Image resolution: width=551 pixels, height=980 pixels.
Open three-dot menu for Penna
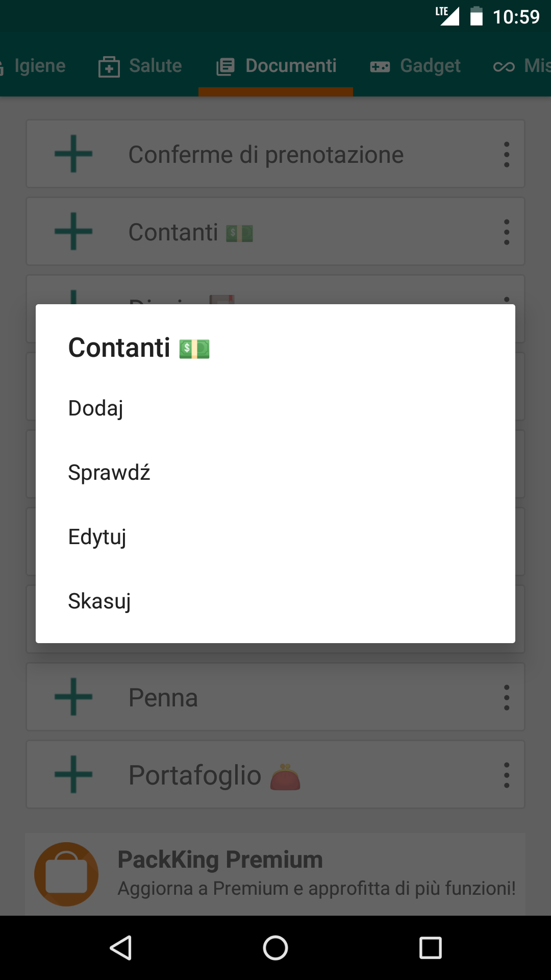(x=506, y=697)
